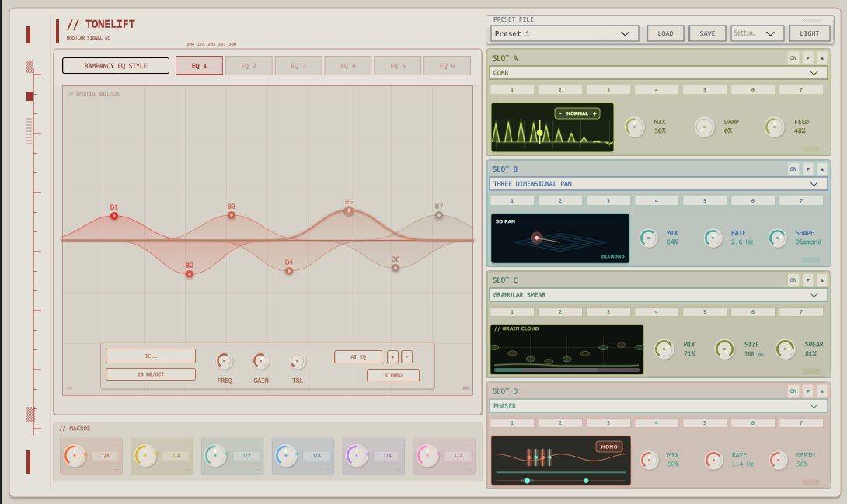Select the B7 band node on the EQ curve
847x504 pixels.
[439, 215]
